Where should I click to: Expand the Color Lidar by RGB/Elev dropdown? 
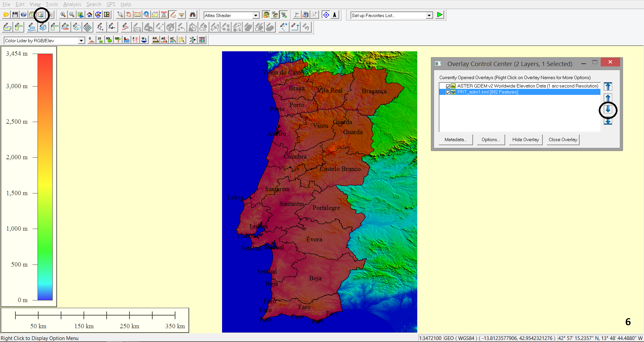pyautogui.click(x=81, y=41)
